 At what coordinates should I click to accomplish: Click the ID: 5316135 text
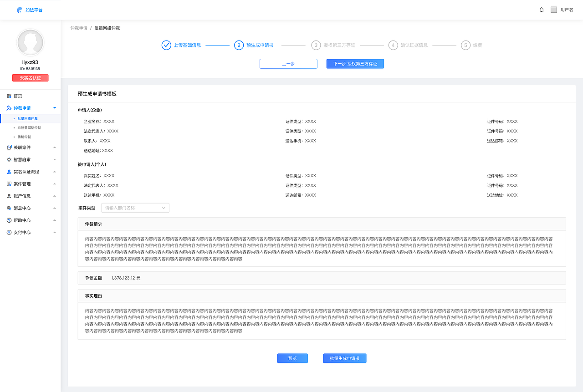click(30, 69)
